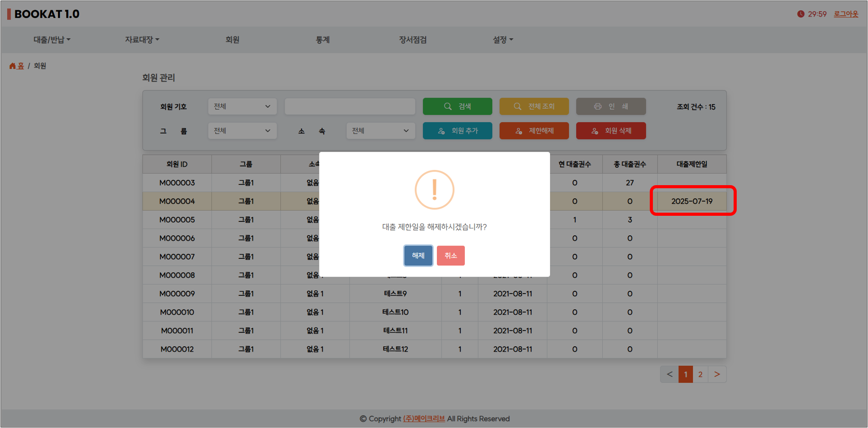Expand the 대출/반납 menu
Image resolution: width=868 pixels, height=428 pixels.
coord(52,40)
